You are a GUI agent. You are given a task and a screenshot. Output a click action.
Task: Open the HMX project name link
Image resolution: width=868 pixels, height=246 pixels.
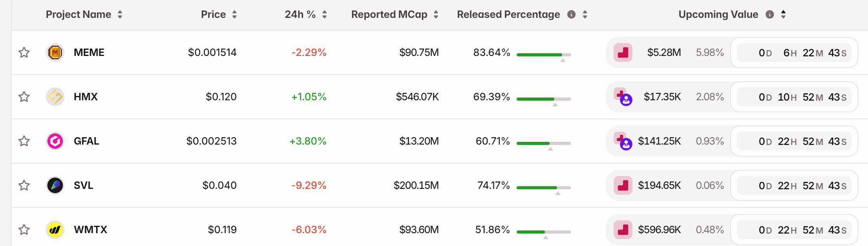(x=86, y=97)
